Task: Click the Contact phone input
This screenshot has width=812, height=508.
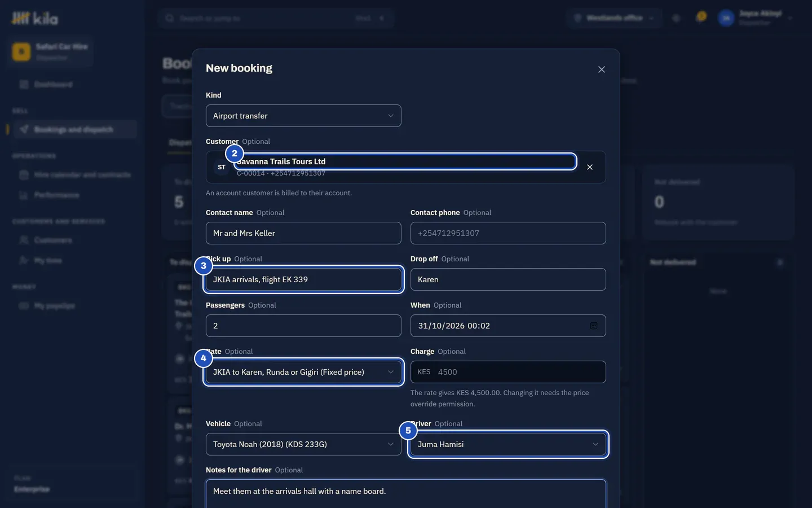Action: click(508, 233)
